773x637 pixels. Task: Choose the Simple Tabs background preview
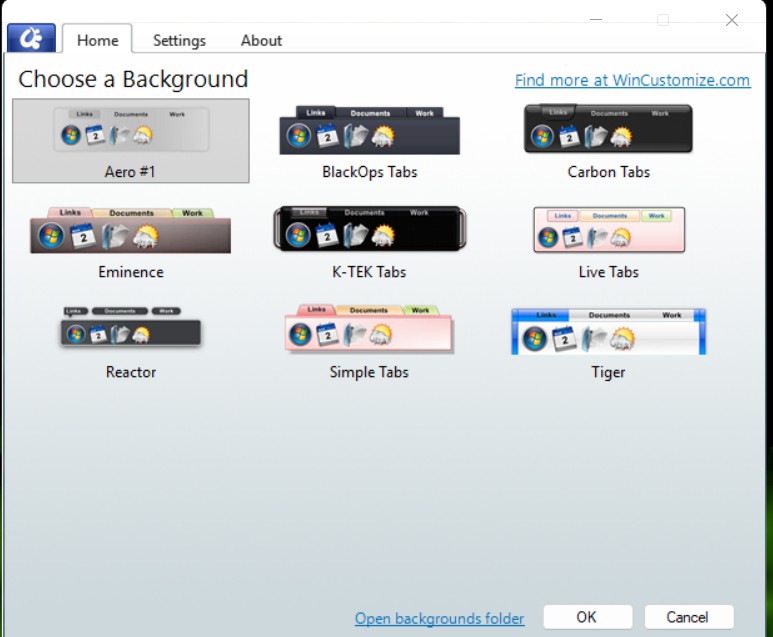[369, 329]
